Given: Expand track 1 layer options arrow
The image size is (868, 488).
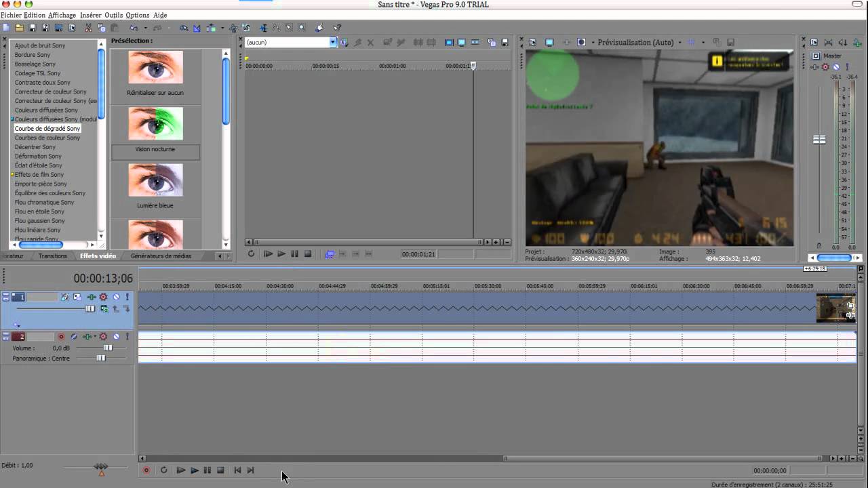Looking at the screenshot, I should coord(16,325).
